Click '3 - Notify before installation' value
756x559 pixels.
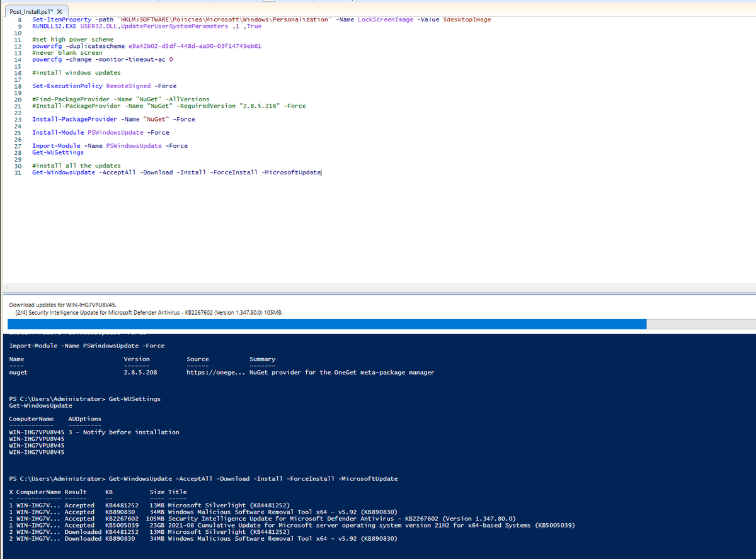pos(123,432)
